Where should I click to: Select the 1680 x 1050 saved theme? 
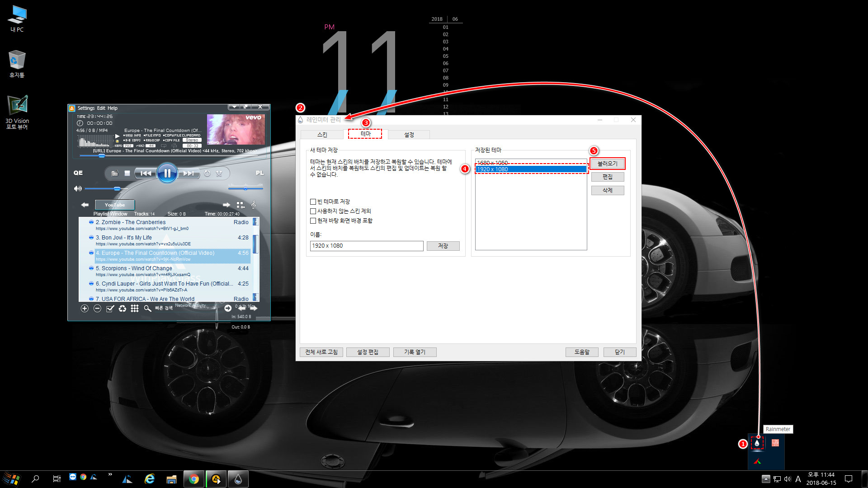(531, 163)
